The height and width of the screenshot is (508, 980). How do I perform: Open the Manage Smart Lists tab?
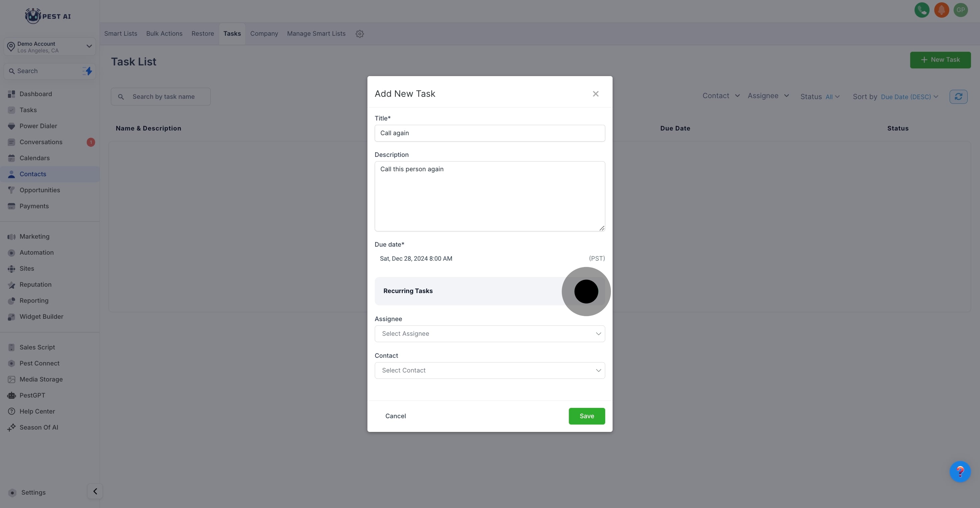316,34
